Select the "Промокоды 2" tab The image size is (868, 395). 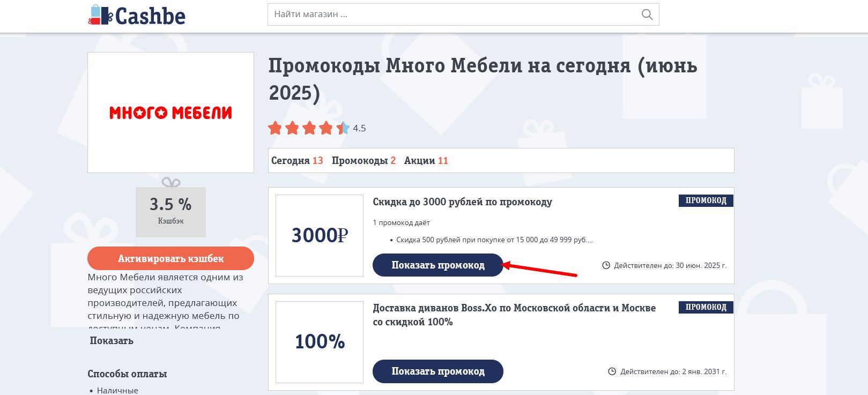click(363, 161)
